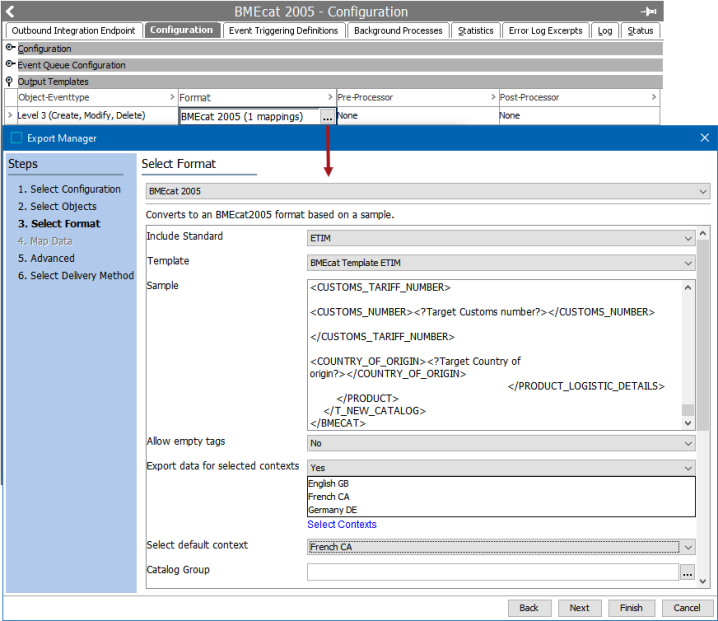
Task: Click the Next button
Action: pyautogui.click(x=579, y=608)
